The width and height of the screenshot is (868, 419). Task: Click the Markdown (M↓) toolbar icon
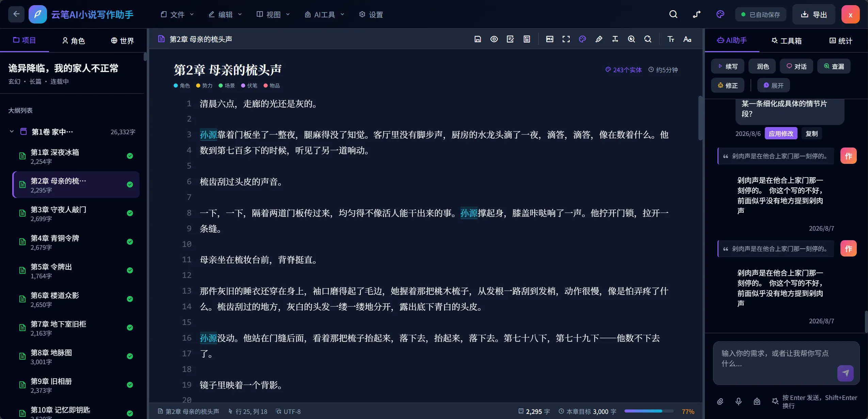[550, 39]
